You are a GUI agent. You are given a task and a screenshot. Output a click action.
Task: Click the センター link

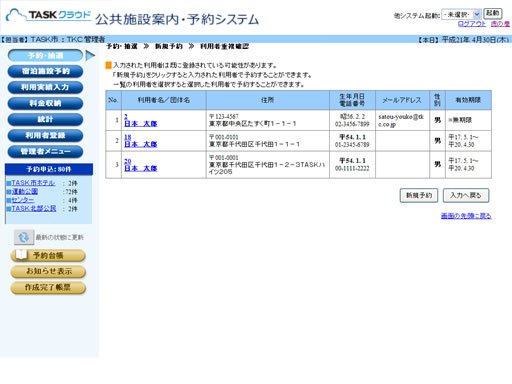(x=23, y=200)
